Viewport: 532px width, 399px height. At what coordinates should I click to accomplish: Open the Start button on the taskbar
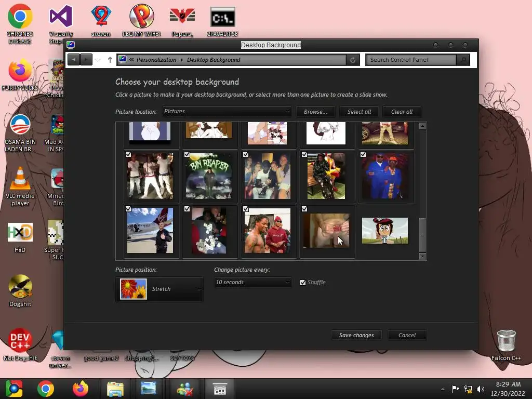pos(14,389)
